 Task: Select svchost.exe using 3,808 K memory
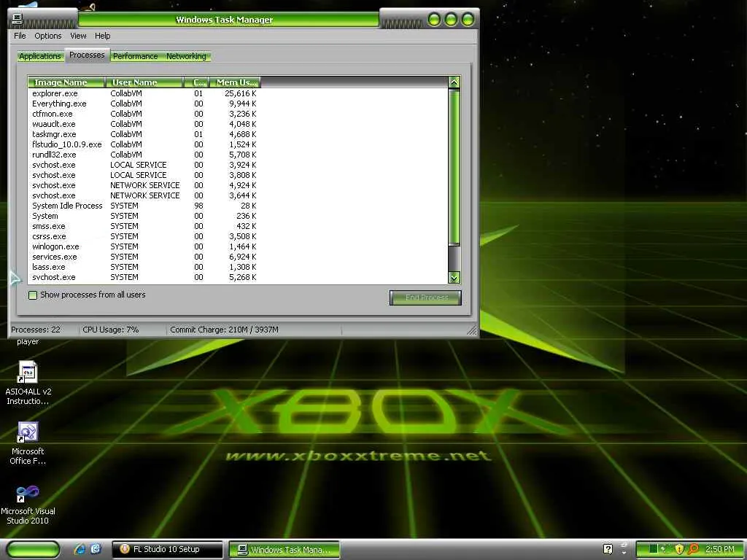(144, 175)
